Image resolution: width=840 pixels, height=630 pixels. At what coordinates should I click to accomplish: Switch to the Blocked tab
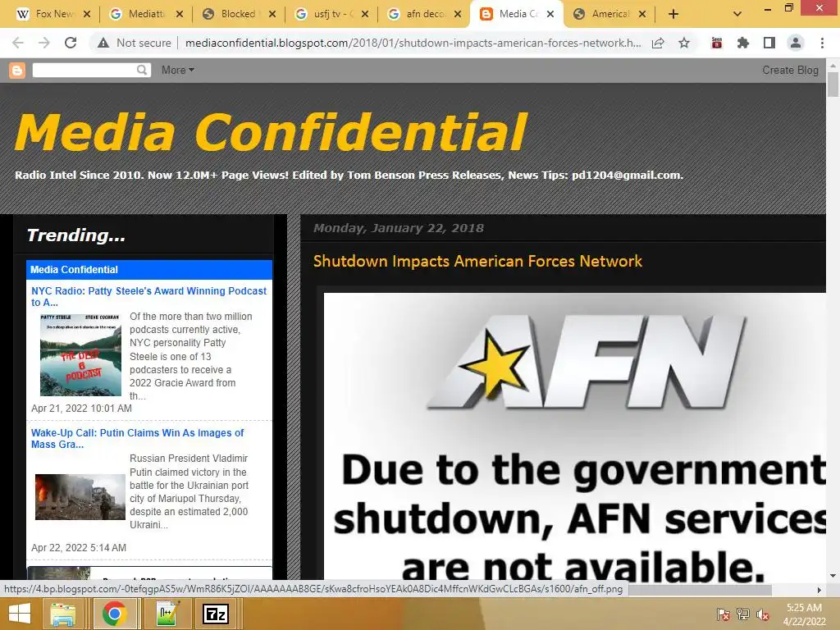[x=232, y=14]
